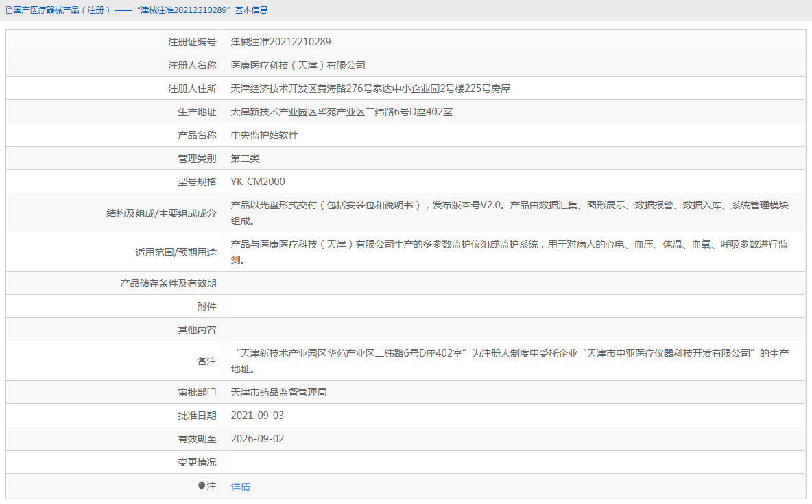Image resolution: width=812 pixels, height=504 pixels.
Task: Click registrant name 医康医疗科技（天津）有限公司
Action: (x=298, y=65)
